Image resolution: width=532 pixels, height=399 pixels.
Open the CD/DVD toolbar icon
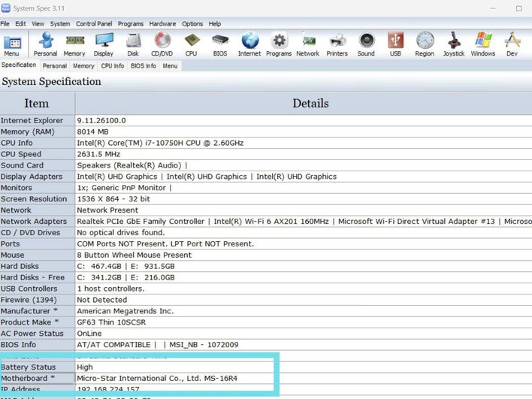pos(162,44)
